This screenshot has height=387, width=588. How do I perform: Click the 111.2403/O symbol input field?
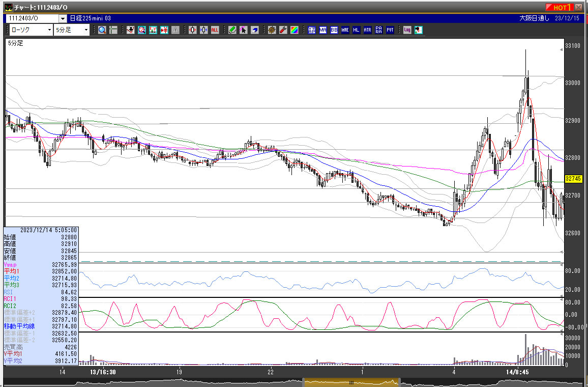[33, 18]
